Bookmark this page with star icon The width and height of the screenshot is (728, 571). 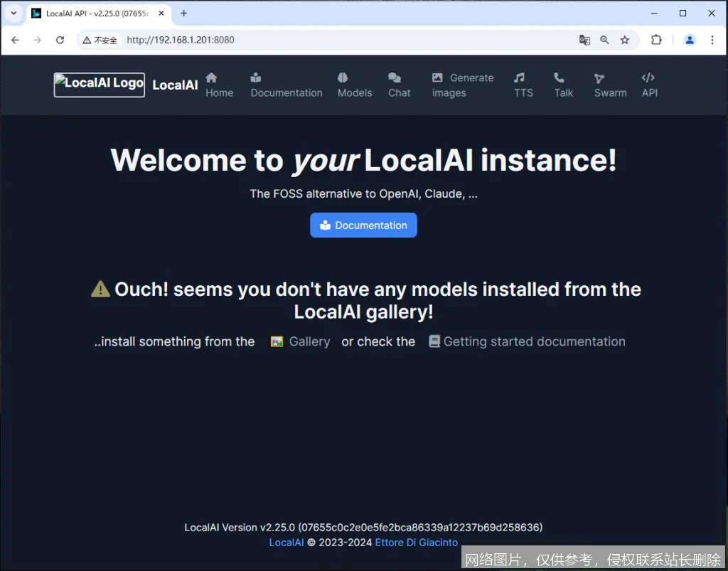point(625,40)
